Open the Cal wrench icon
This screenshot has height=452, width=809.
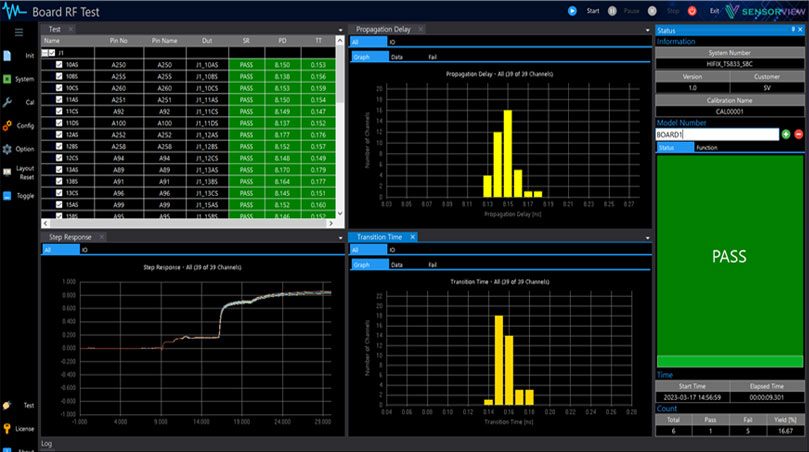coord(7,102)
